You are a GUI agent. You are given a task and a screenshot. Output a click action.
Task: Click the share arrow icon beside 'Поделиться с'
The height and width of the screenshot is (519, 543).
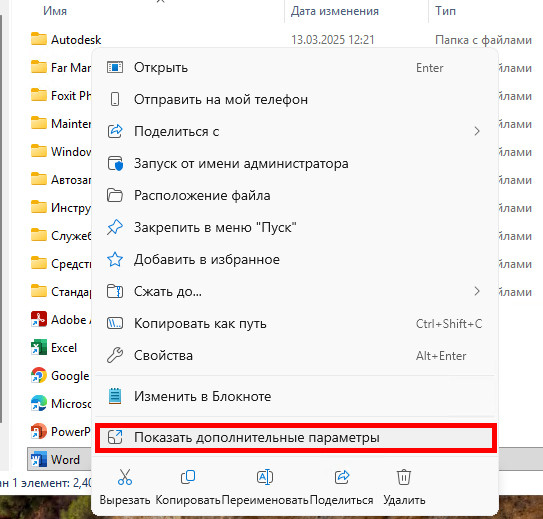115,131
